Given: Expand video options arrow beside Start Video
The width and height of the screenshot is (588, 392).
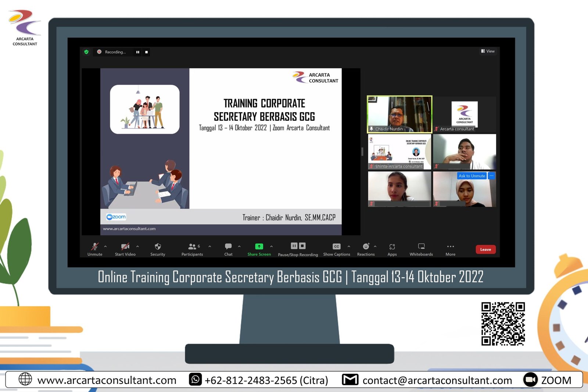Looking at the screenshot, I should click(137, 247).
